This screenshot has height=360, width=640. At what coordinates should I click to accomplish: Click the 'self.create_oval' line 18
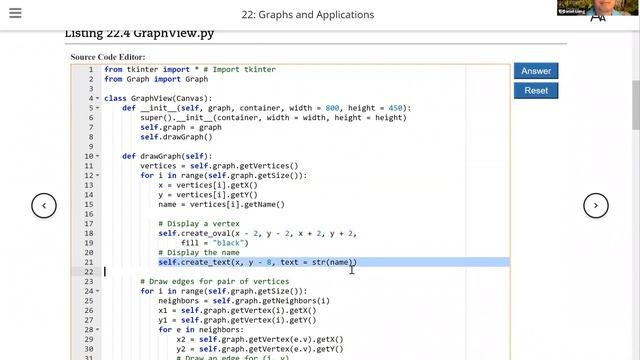click(258, 233)
